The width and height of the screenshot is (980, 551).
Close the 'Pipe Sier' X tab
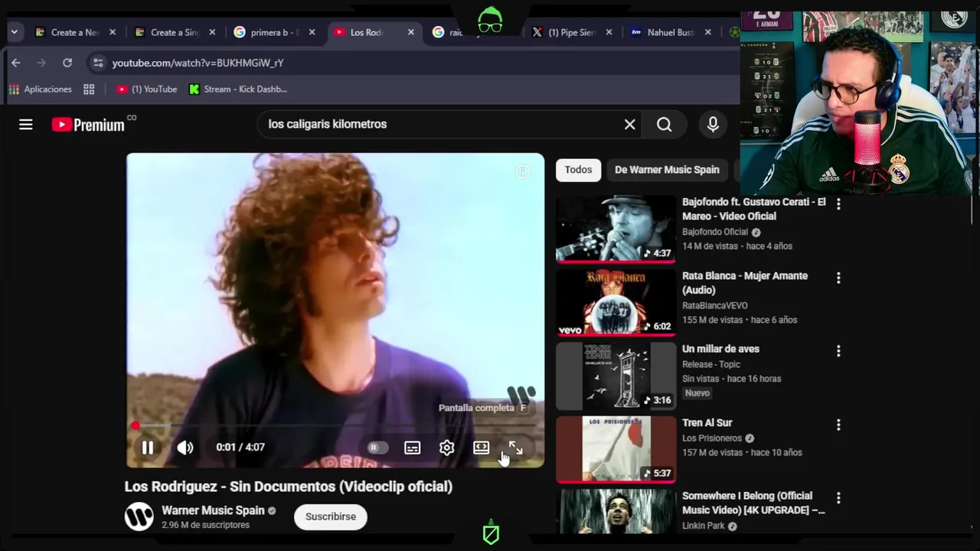tap(609, 32)
